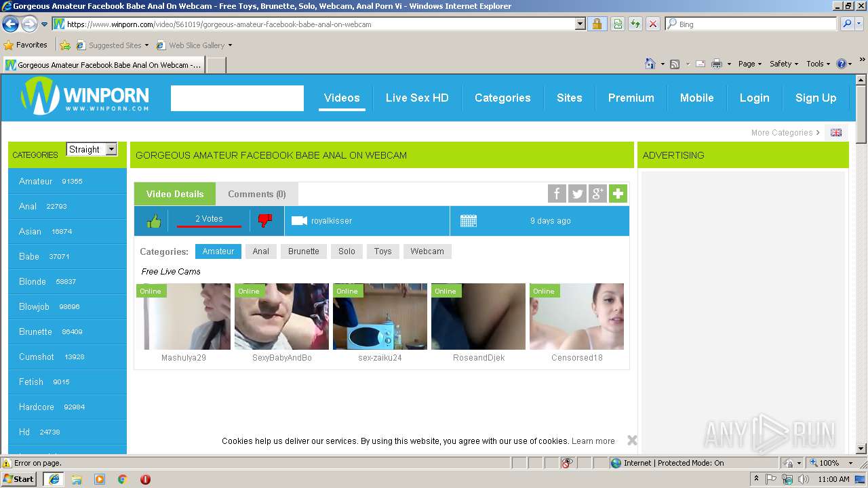Select the Toys category tag
Screen dimensions: 868x488
coord(382,251)
